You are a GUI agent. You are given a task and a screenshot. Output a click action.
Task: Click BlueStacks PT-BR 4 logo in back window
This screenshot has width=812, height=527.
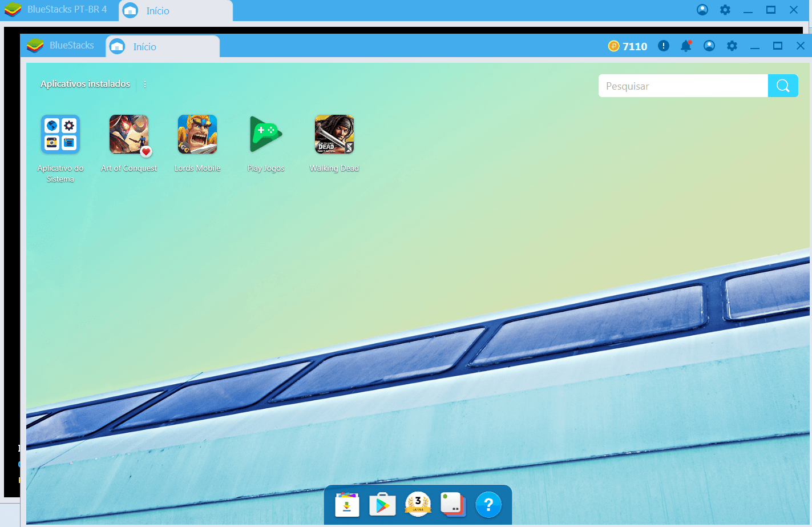[x=13, y=10]
